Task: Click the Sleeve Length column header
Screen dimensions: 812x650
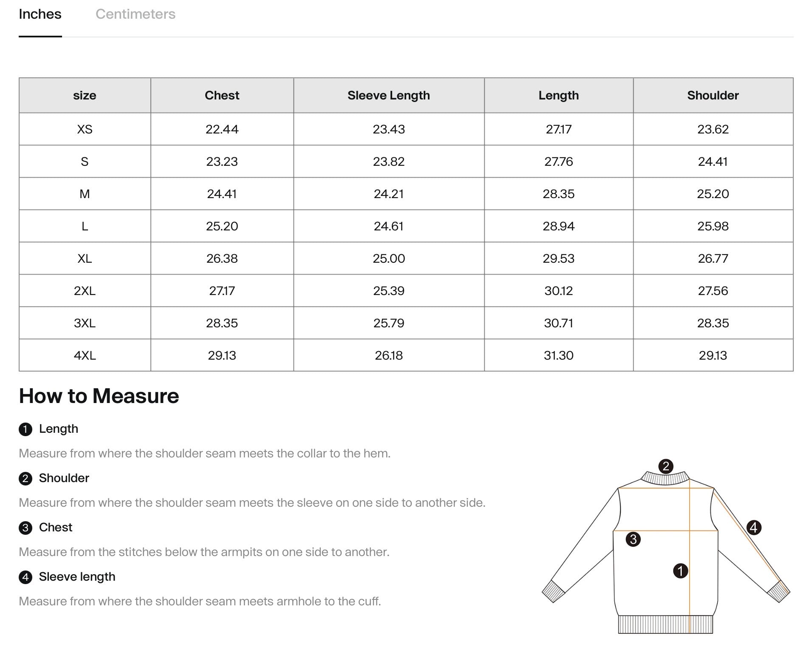Action: click(x=389, y=95)
